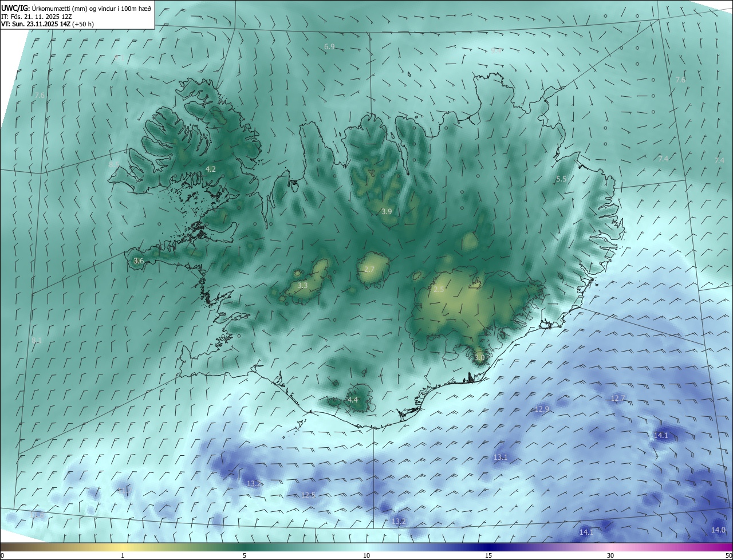Click the 3.0 value at Öræfajökull
The height and width of the screenshot is (560, 733).
point(479,357)
